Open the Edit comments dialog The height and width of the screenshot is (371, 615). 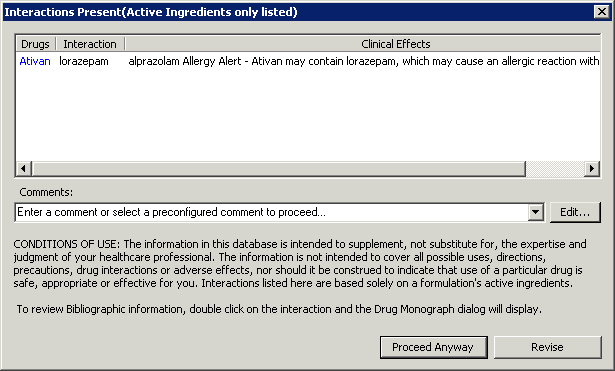tap(575, 212)
